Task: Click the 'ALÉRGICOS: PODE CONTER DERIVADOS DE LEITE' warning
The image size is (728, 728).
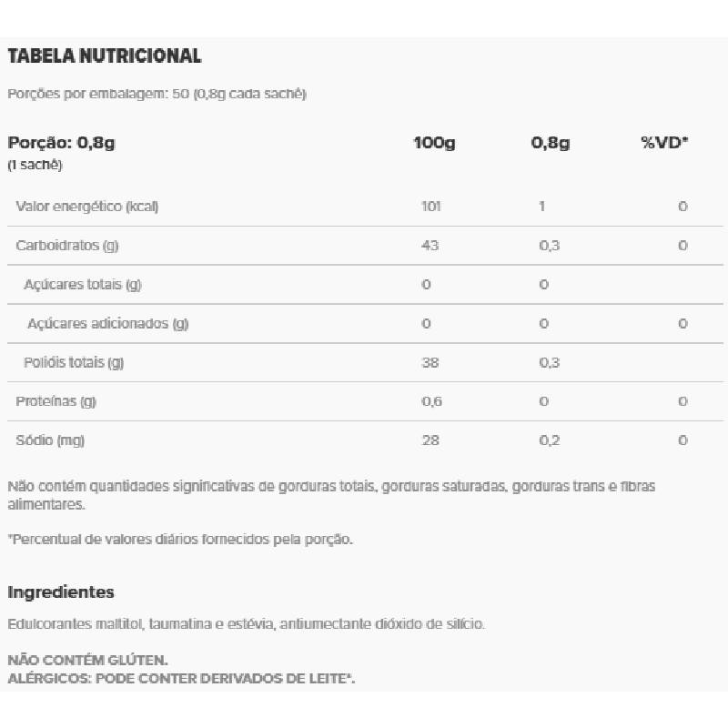Action: tap(181, 679)
